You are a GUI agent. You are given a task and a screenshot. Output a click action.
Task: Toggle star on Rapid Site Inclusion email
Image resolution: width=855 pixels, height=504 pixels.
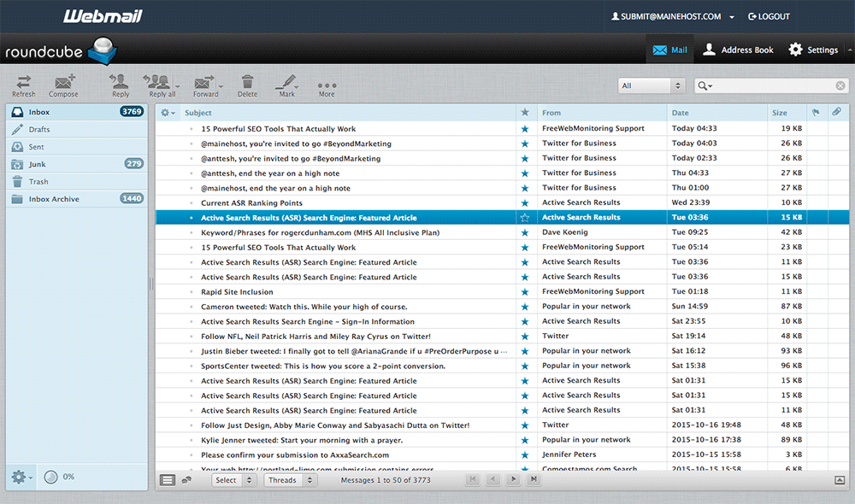coord(525,292)
